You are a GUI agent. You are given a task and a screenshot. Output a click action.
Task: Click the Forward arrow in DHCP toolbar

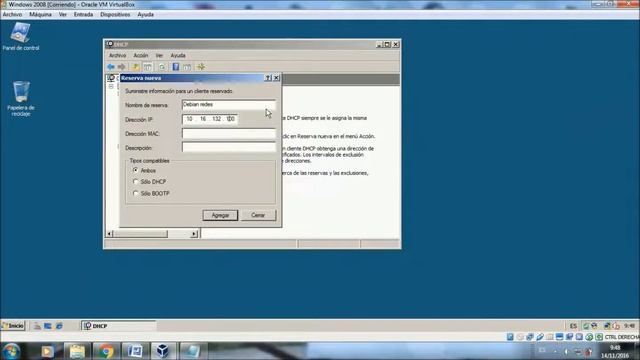[121, 67]
